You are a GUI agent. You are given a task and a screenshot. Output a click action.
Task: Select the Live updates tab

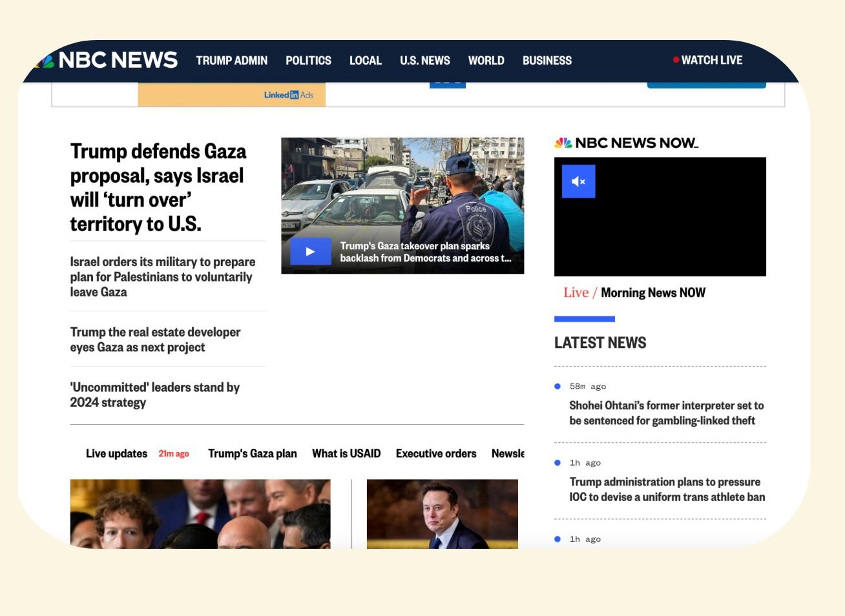(116, 454)
